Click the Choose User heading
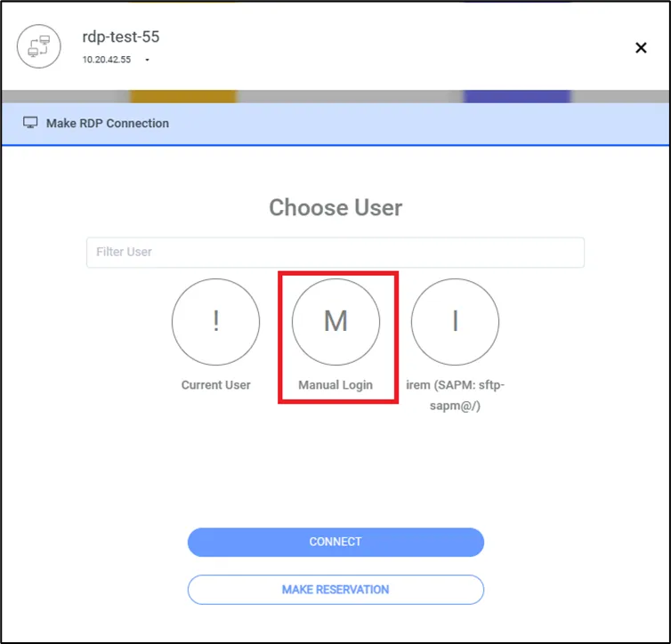This screenshot has height=644, width=671. point(335,207)
